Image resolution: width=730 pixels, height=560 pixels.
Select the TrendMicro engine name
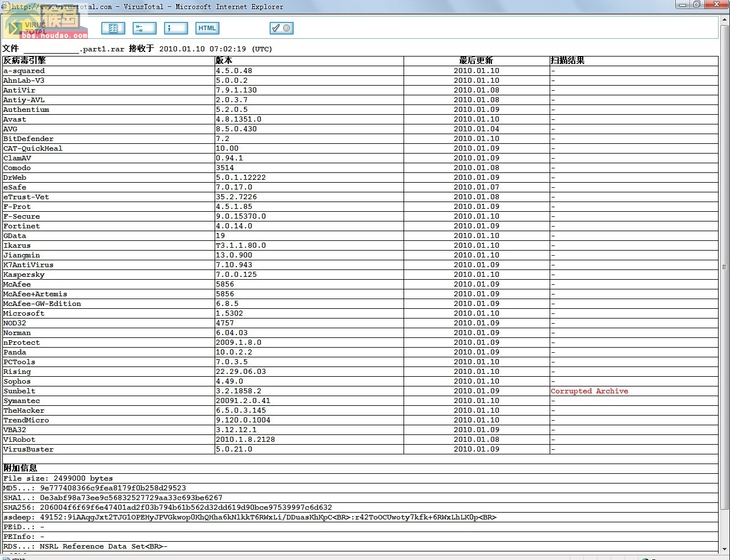(26, 420)
